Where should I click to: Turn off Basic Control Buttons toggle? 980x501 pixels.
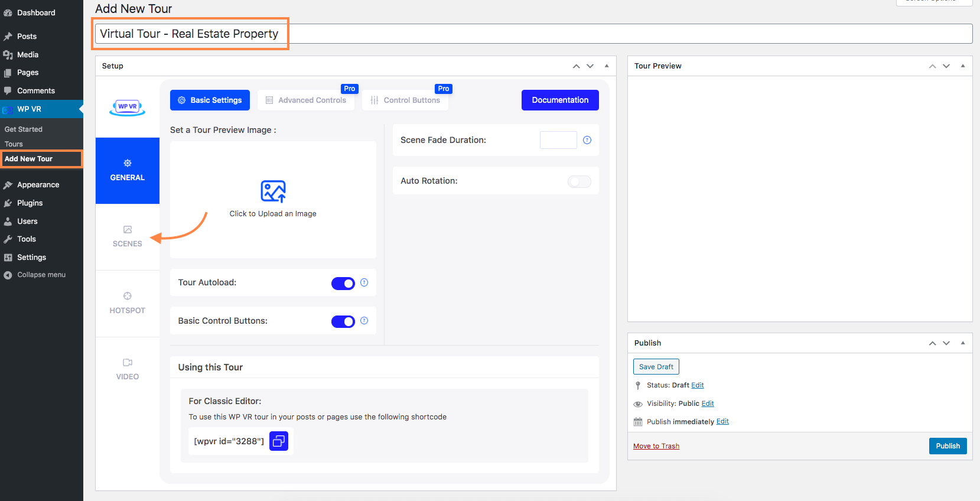343,321
